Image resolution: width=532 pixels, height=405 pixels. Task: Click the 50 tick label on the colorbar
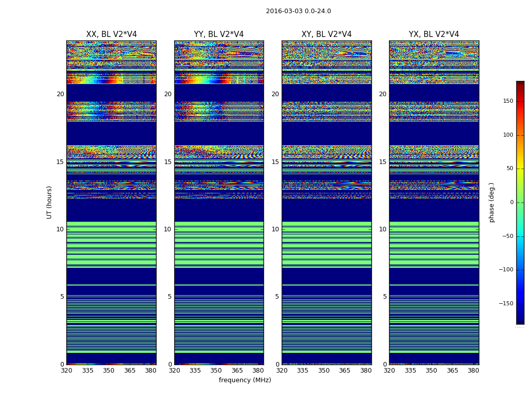pyautogui.click(x=509, y=169)
